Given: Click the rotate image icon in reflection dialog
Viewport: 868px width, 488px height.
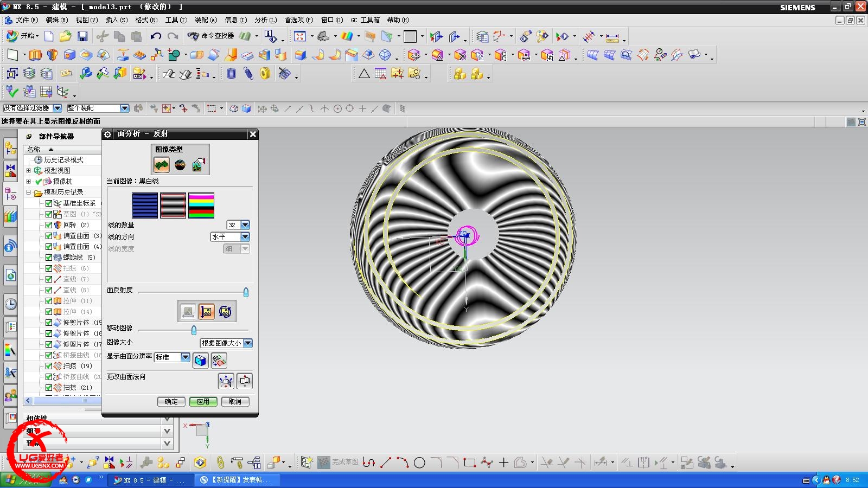Looking at the screenshot, I should tap(225, 311).
